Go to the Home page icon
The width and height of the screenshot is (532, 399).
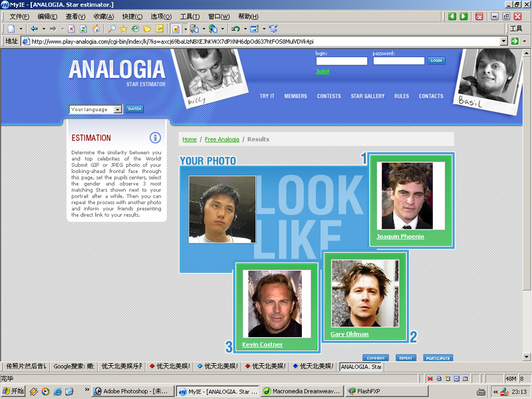[96, 29]
